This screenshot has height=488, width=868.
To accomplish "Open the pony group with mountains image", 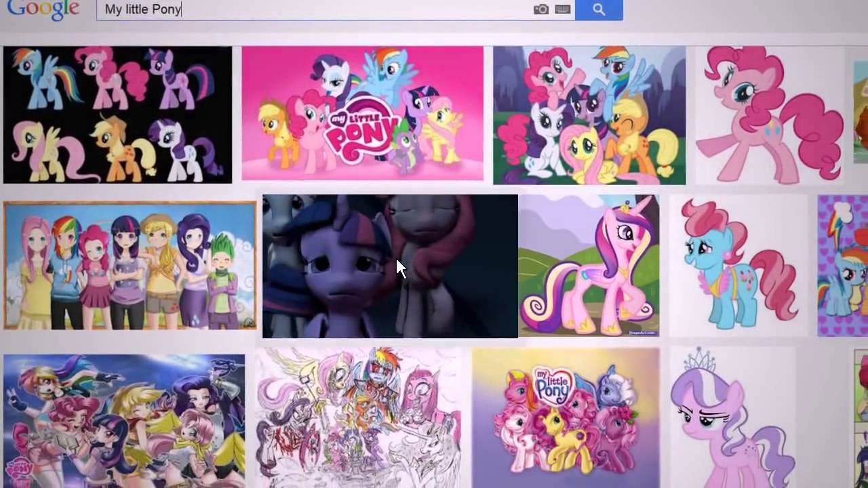I will coord(589,115).
